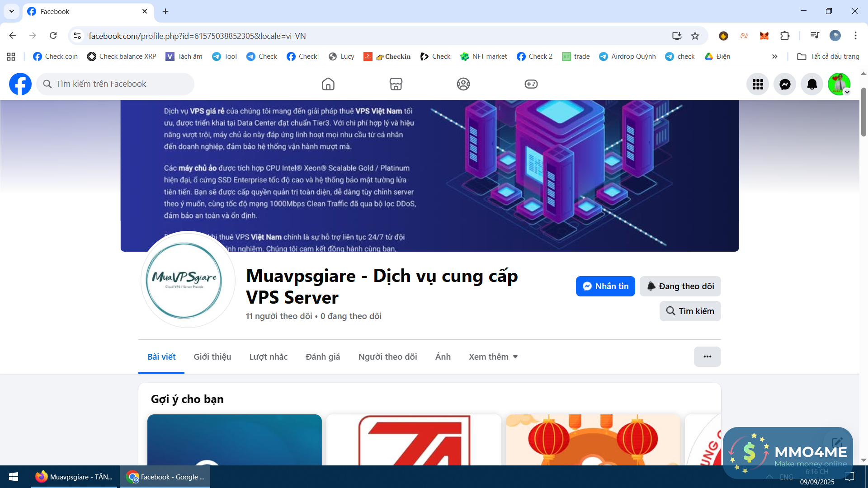Click the Tìm kiếm page button
868x488 pixels.
point(690,311)
